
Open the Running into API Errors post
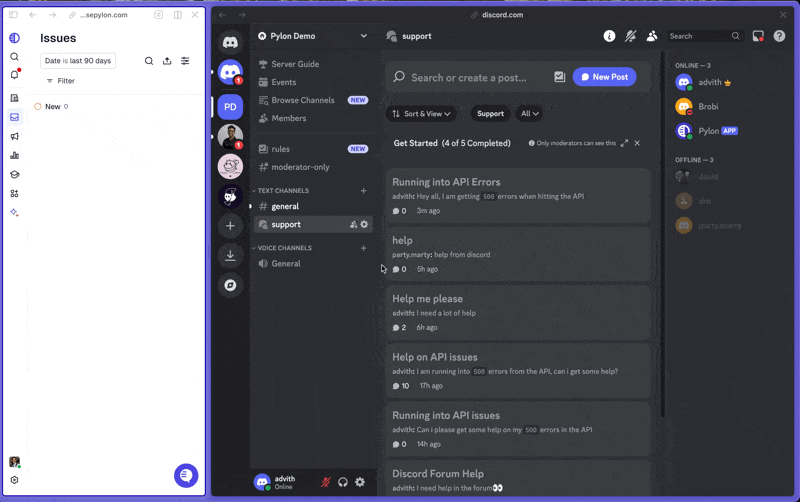(x=518, y=196)
